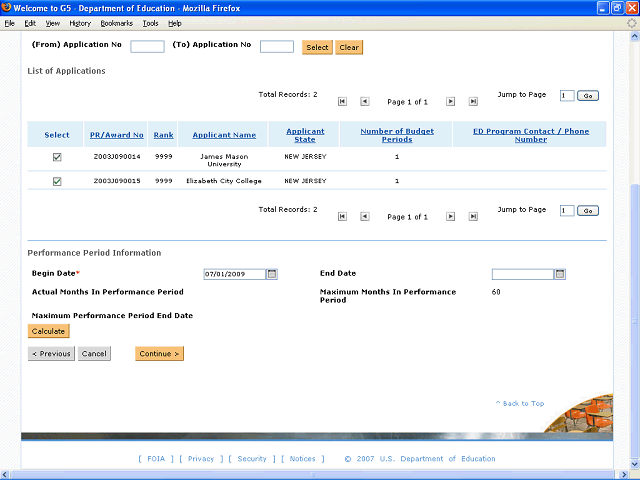The image size is (640, 480).
Task: Click next page arrow in top pagination
Action: point(450,102)
